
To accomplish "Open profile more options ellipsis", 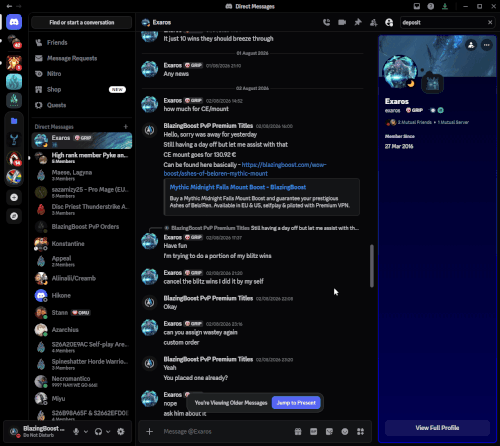I will (487, 45).
